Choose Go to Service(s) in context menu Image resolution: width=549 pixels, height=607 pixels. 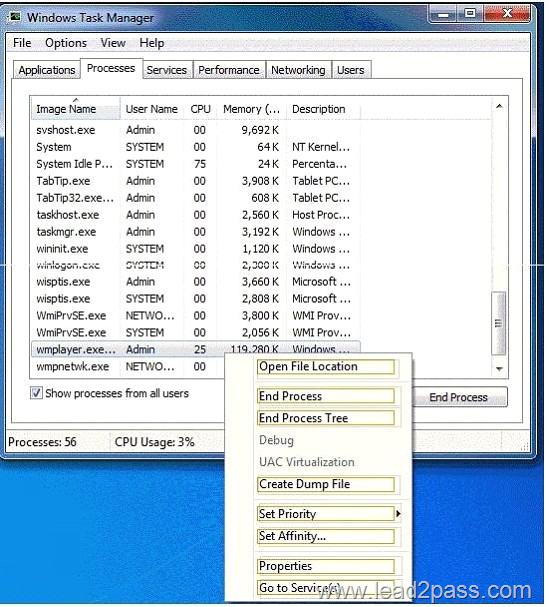click(x=325, y=588)
